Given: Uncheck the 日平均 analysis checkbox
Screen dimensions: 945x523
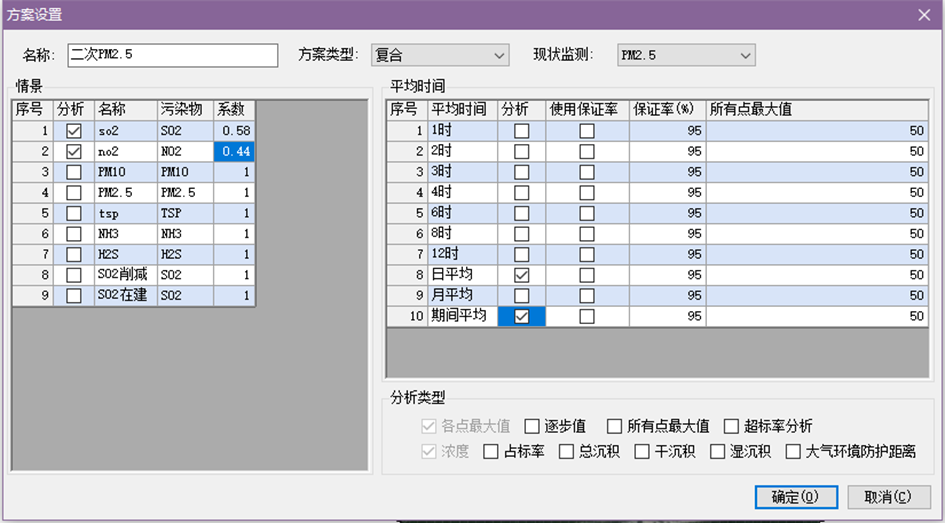Looking at the screenshot, I should (521, 275).
